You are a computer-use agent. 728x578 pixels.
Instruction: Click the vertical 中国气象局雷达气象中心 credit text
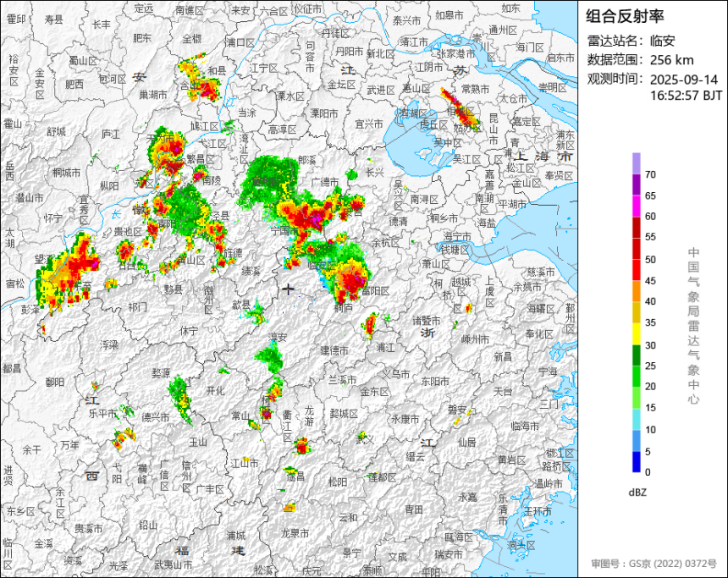pos(693,326)
